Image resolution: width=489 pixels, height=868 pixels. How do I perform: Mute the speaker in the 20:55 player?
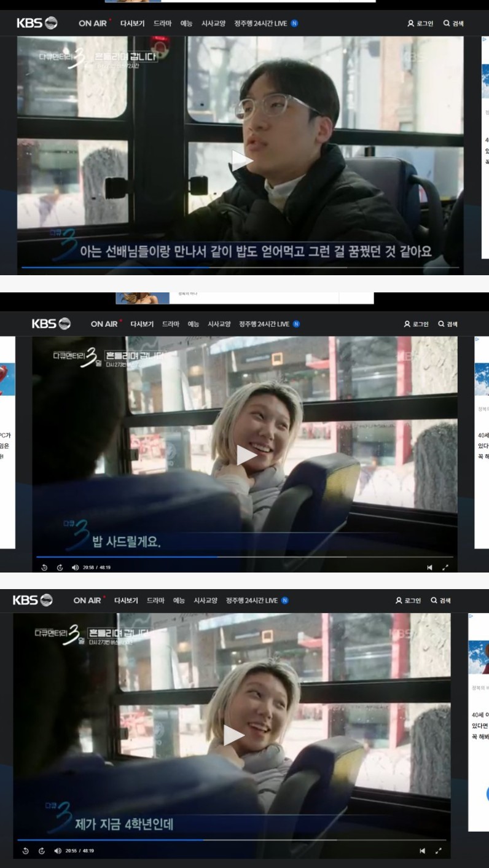click(x=57, y=851)
